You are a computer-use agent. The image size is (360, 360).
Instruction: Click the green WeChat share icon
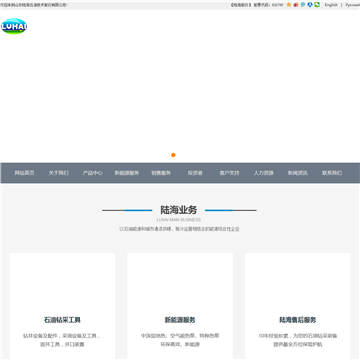(317, 5)
